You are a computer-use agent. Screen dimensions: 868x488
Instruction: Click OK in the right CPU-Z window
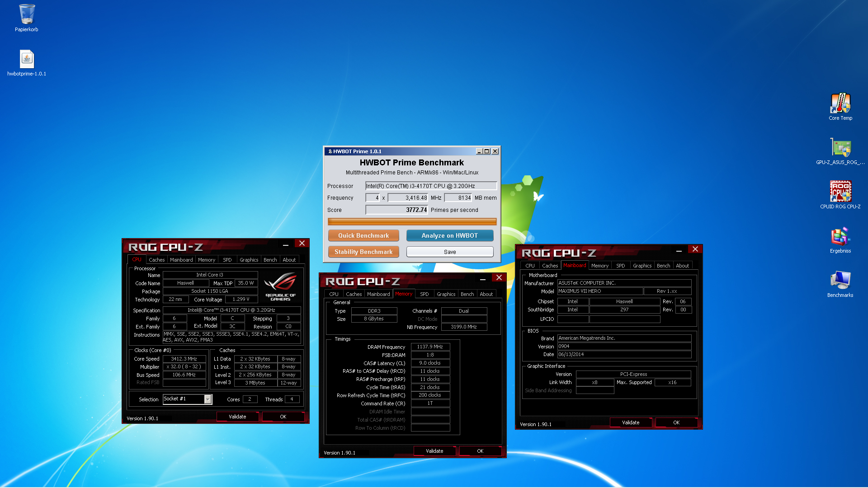(x=676, y=422)
